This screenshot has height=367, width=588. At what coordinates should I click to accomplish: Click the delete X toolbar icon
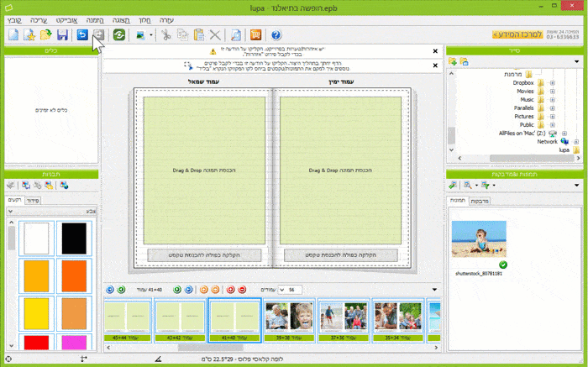215,35
